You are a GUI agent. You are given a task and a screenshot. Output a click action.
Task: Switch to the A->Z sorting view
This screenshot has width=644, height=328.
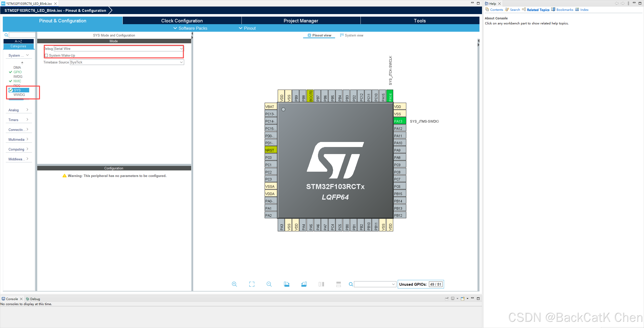point(18,41)
